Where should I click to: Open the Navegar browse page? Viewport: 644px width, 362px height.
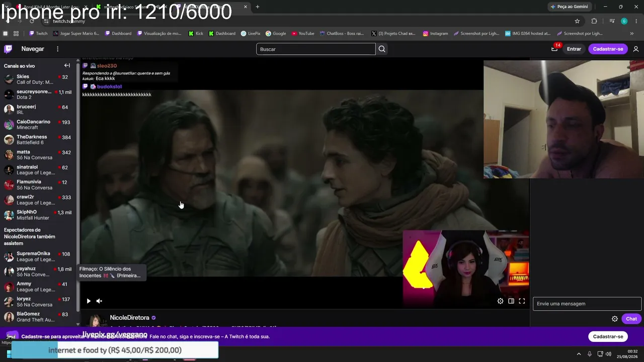click(33, 49)
